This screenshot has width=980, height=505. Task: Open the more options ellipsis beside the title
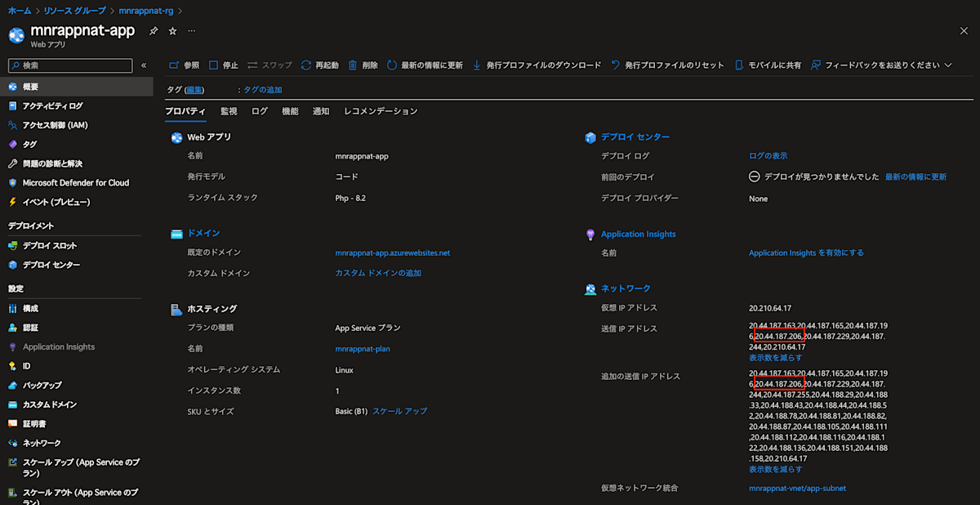click(x=191, y=30)
